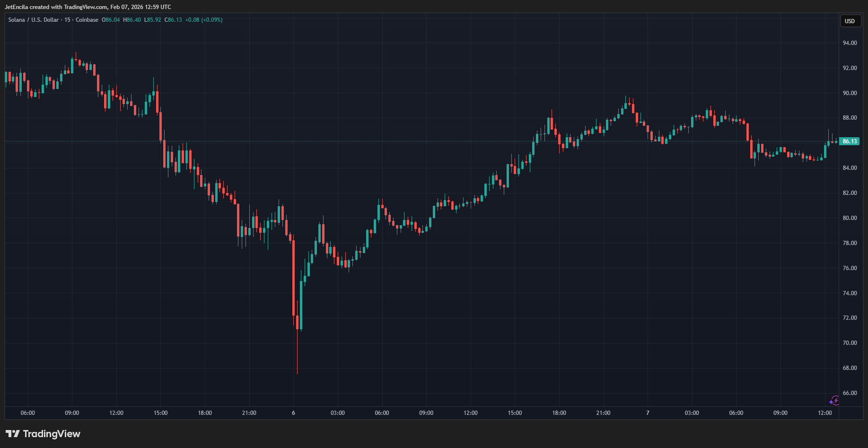Click the TradingView logo at bottom left
Screen dimensions: 868x448
tap(43, 434)
